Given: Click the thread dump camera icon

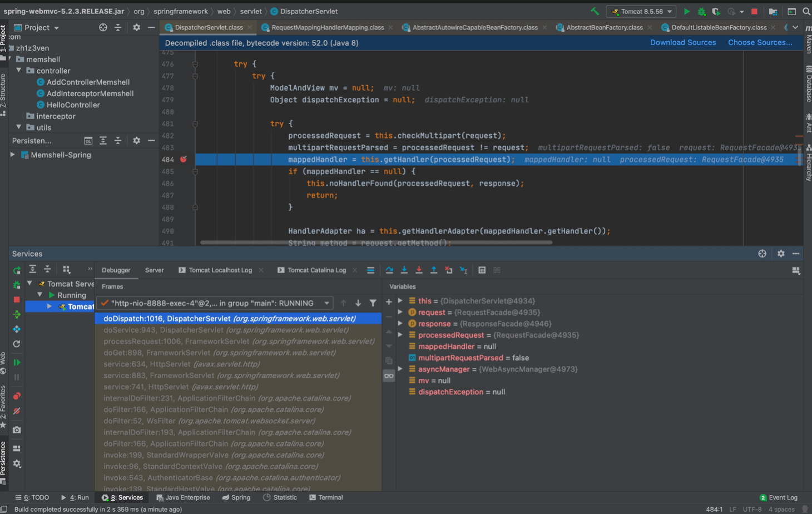Looking at the screenshot, I should (x=17, y=430).
